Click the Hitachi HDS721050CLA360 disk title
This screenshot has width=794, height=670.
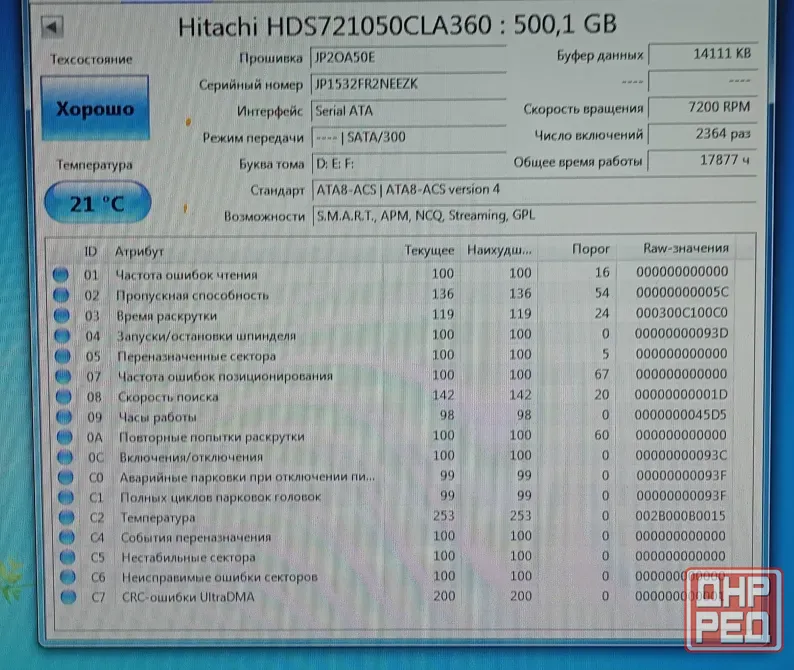coord(397,25)
